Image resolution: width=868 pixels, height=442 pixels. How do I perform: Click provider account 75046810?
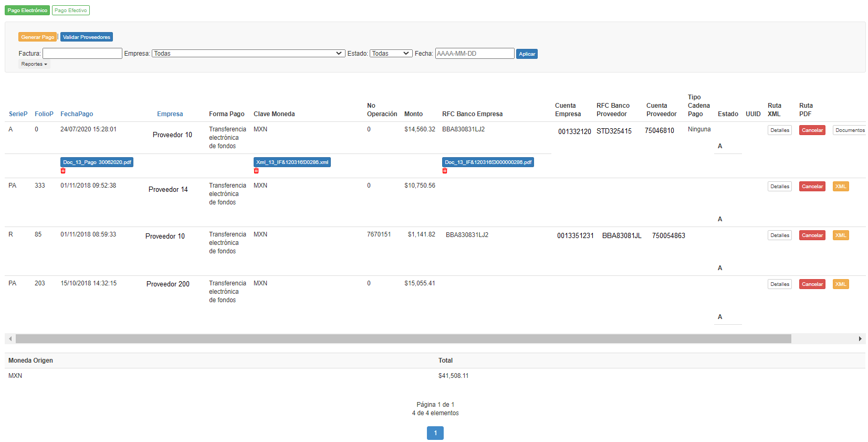660,131
